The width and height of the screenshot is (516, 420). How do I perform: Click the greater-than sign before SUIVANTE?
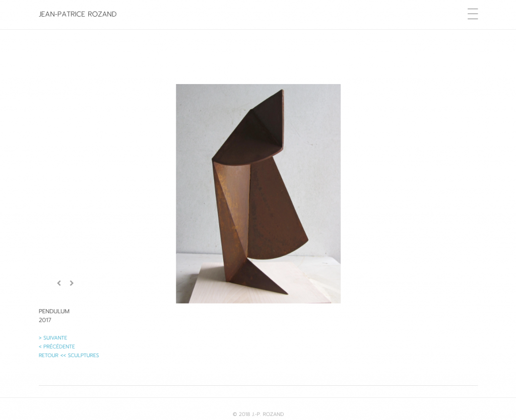tap(40, 338)
